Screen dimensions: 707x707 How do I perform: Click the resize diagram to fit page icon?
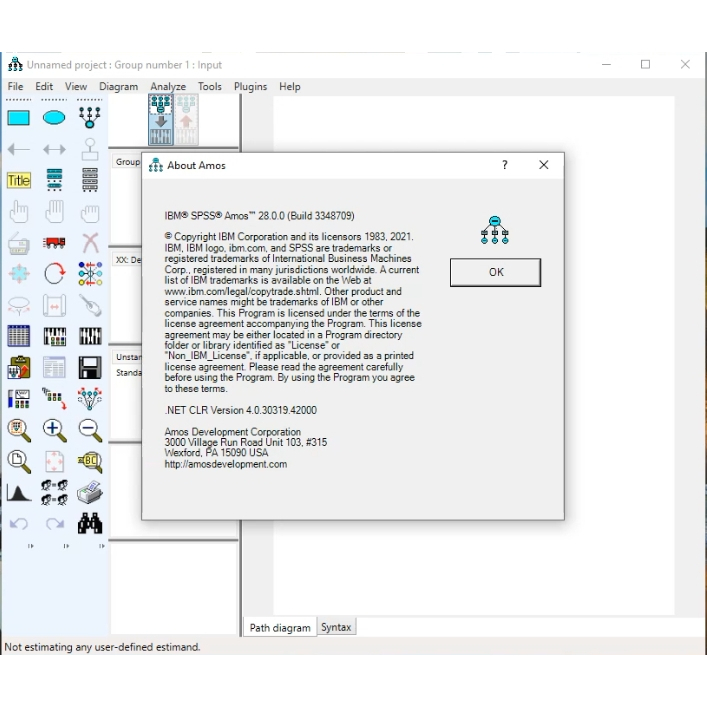54,462
